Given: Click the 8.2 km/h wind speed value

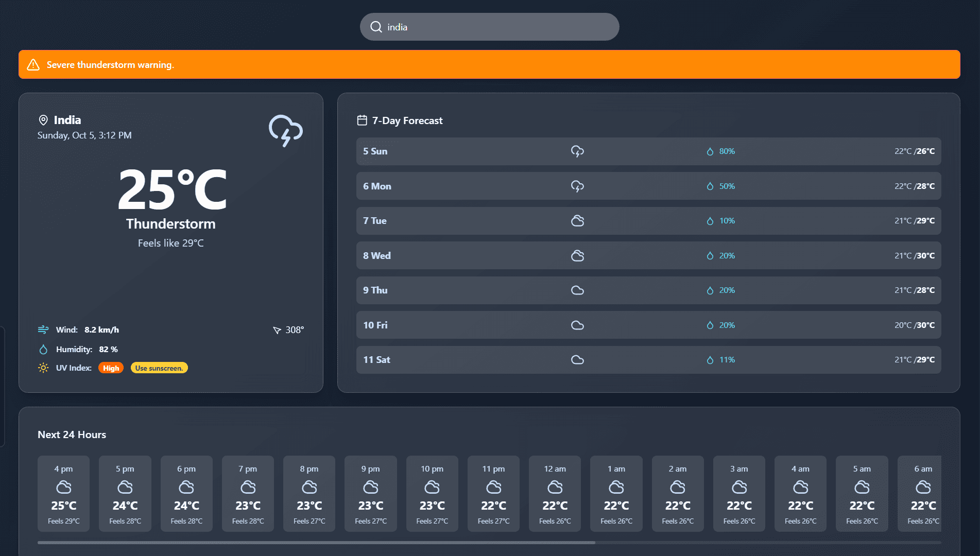Looking at the screenshot, I should point(102,330).
